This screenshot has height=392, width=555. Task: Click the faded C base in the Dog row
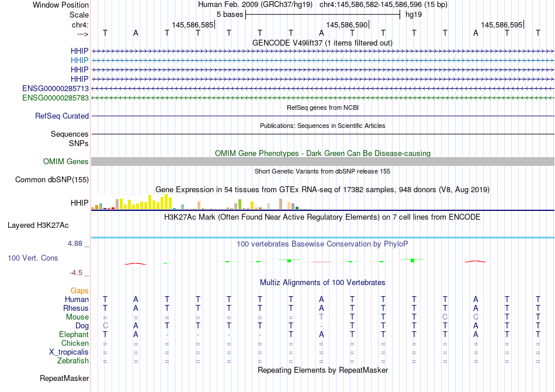[105, 325]
